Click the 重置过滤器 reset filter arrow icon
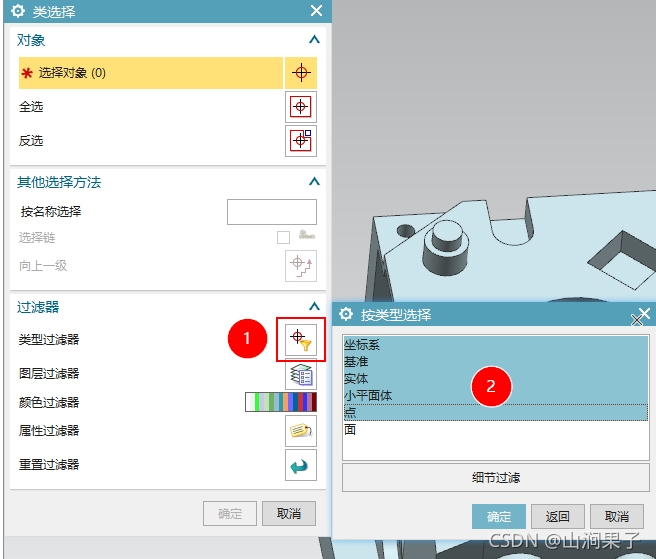This screenshot has width=656, height=559. point(301,465)
